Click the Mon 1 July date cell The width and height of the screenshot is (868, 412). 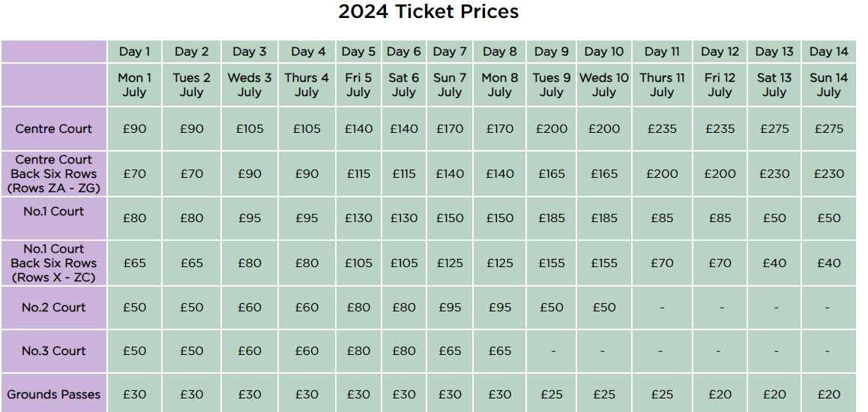[134, 85]
